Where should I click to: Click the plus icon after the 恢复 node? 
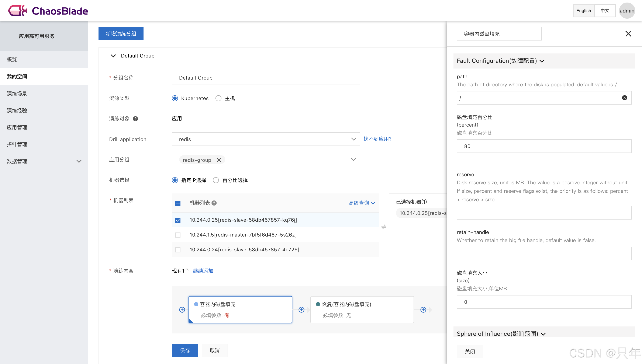[423, 310]
